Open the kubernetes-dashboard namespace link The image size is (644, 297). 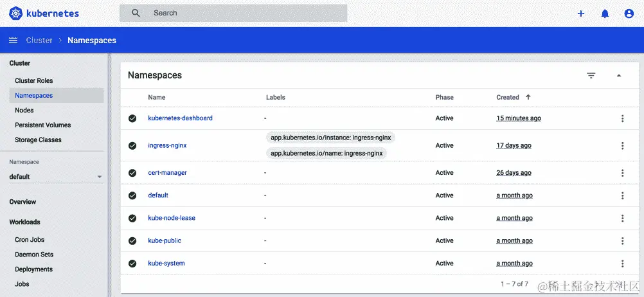click(x=181, y=118)
